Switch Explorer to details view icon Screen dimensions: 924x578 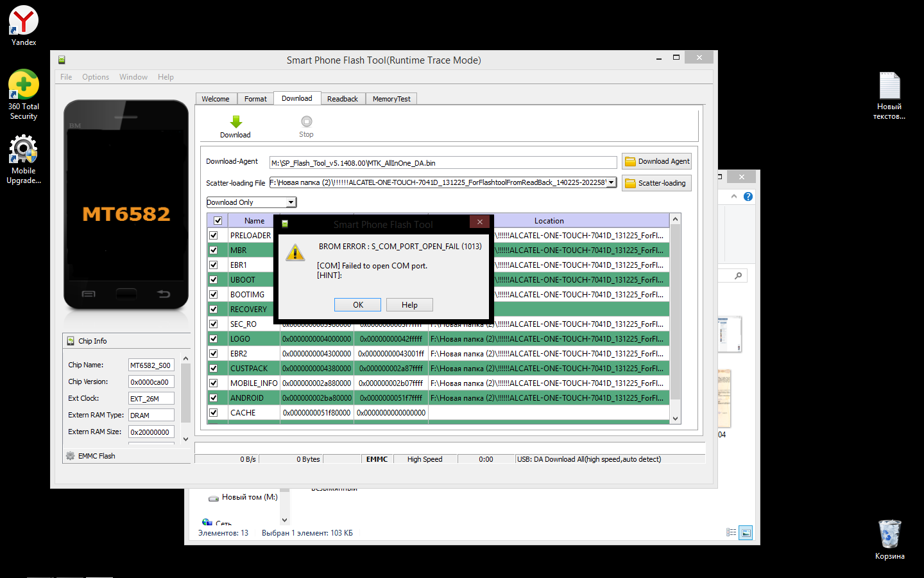(x=731, y=532)
